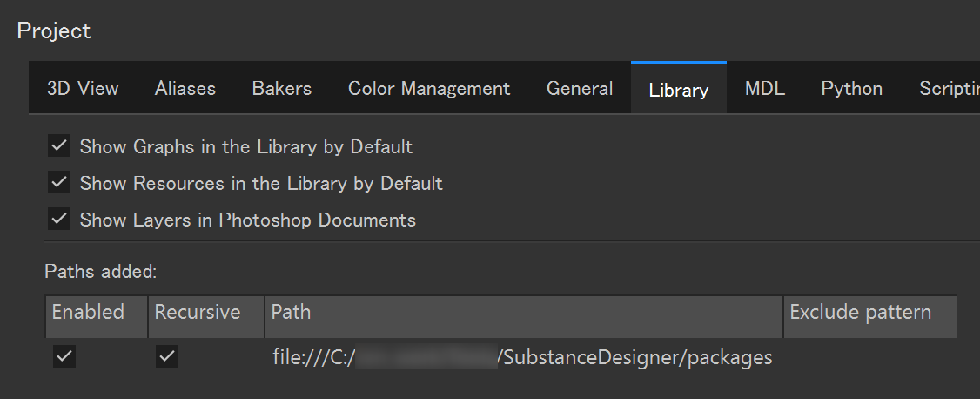Open the Color Management tab
Viewport: 980px width, 399px height.
(429, 88)
